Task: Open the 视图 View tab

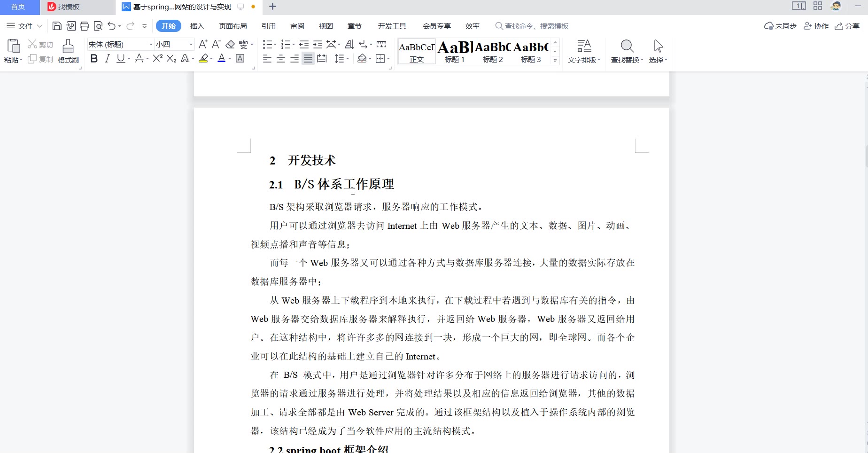Action: click(325, 26)
